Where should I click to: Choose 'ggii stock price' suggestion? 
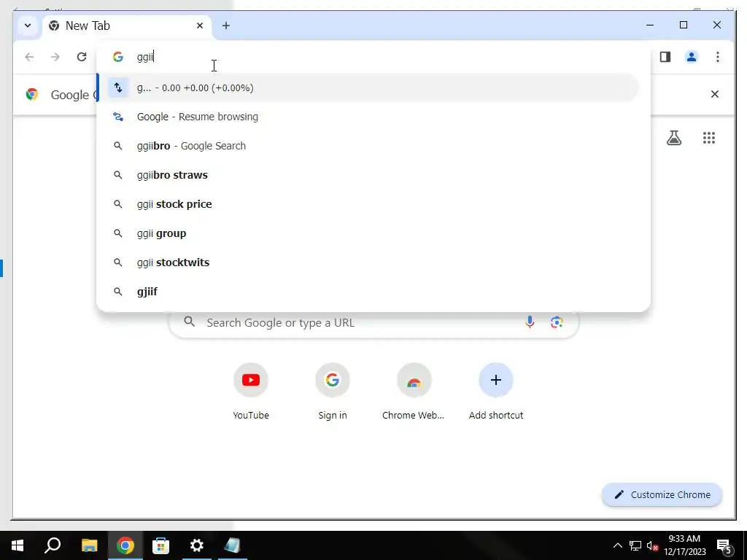click(368, 204)
